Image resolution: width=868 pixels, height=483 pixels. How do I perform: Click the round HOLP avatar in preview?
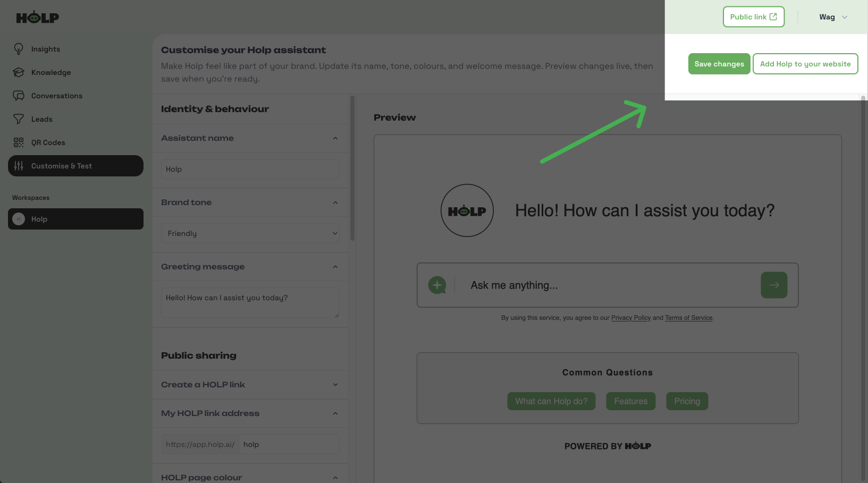pyautogui.click(x=467, y=210)
